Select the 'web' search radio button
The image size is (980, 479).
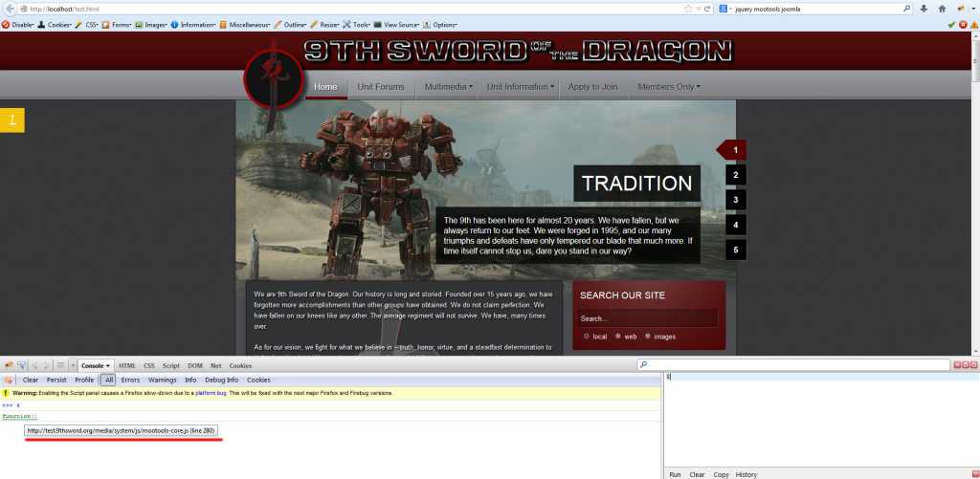(x=618, y=337)
